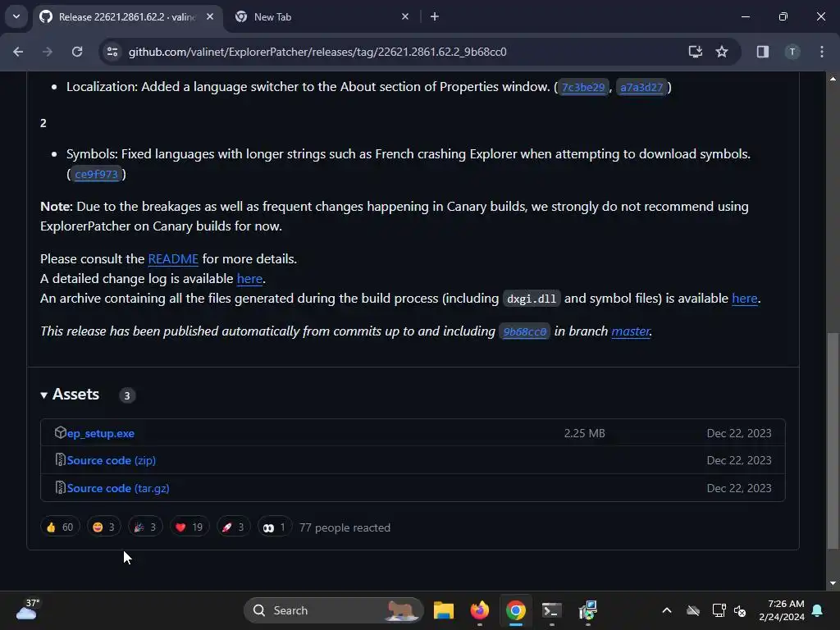This screenshot has height=630, width=840.
Task: Toggle the eyes reaction (1)
Action: pyautogui.click(x=274, y=527)
